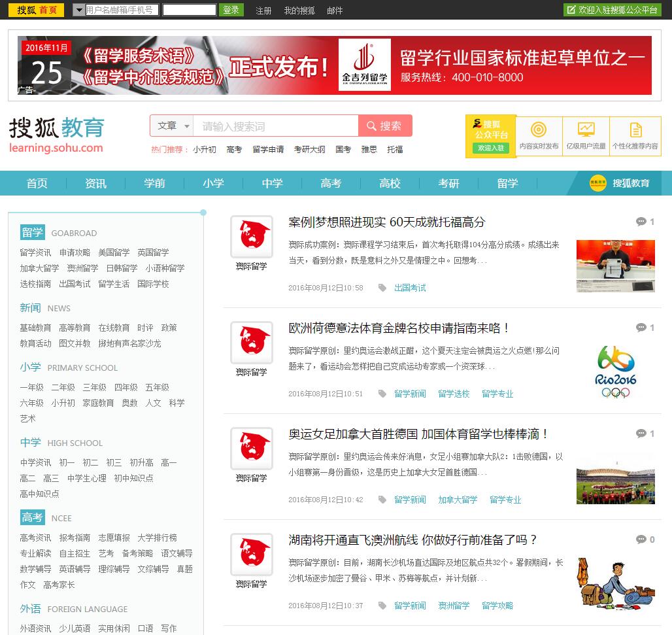Open sidebar link 中学生心理

86,478
